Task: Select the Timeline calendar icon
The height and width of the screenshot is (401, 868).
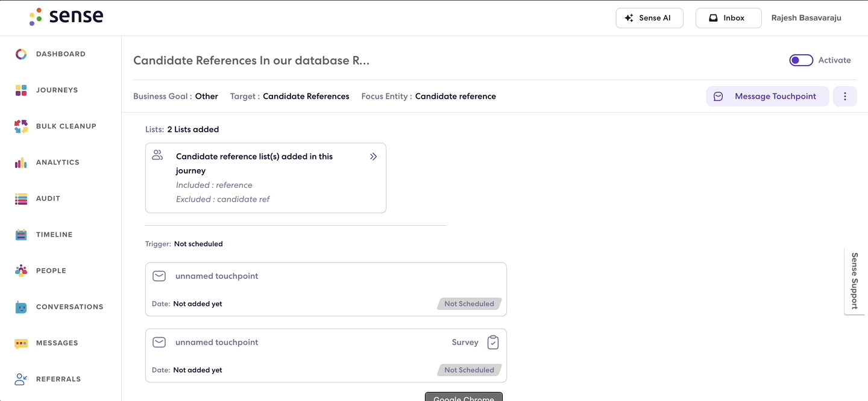Action: tap(21, 235)
